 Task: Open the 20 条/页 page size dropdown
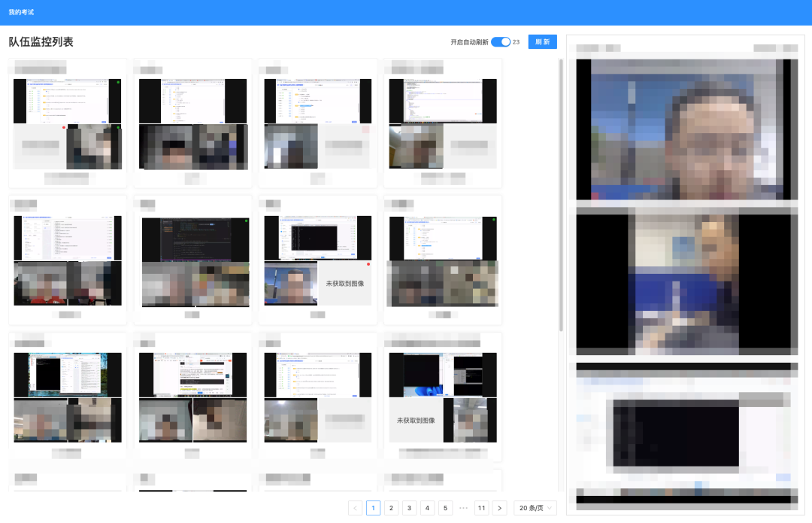click(535, 508)
